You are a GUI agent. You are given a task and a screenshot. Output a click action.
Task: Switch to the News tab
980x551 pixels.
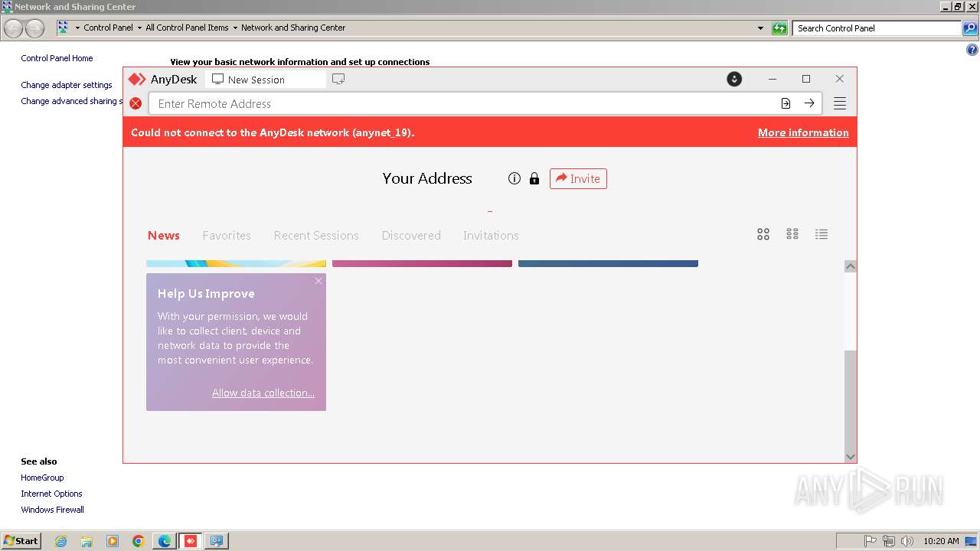click(164, 235)
